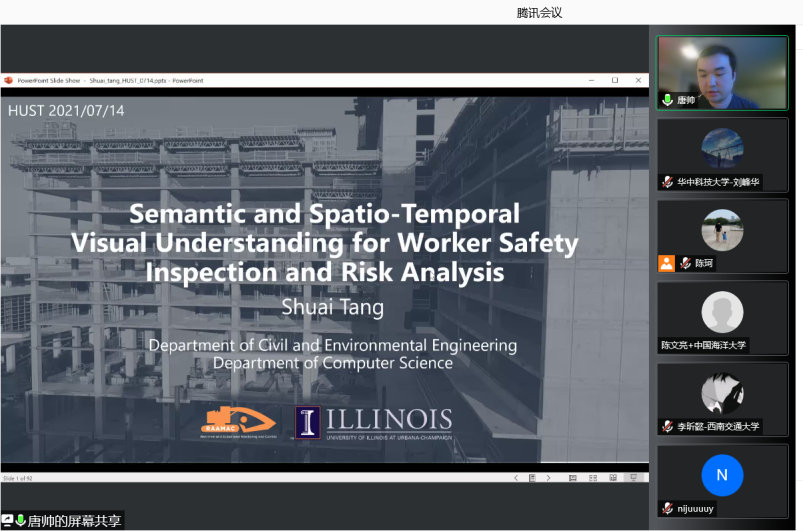
Task: Click the 唐帅的屏幕共享 label
Action: click(74, 521)
